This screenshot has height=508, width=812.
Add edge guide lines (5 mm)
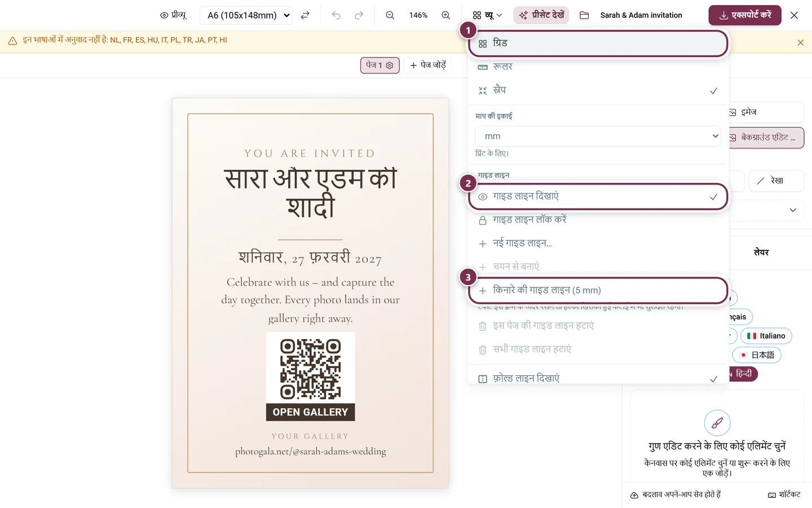(x=598, y=290)
